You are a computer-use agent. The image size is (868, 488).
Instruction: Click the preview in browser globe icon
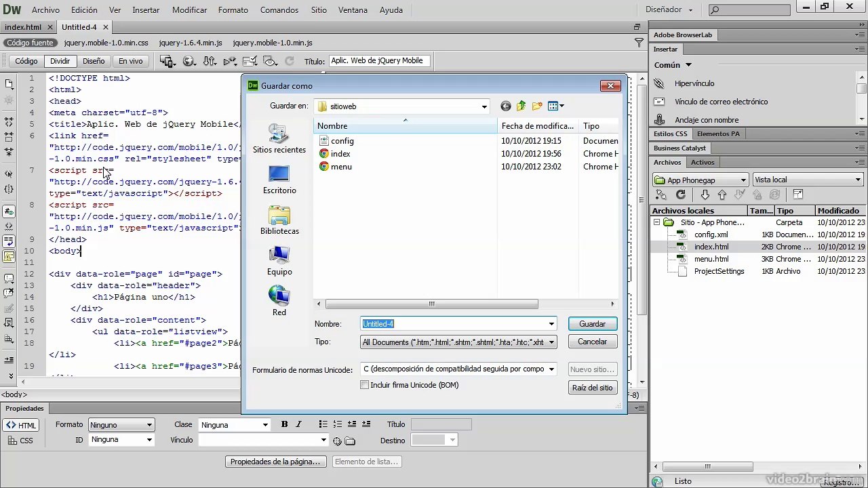pos(189,61)
